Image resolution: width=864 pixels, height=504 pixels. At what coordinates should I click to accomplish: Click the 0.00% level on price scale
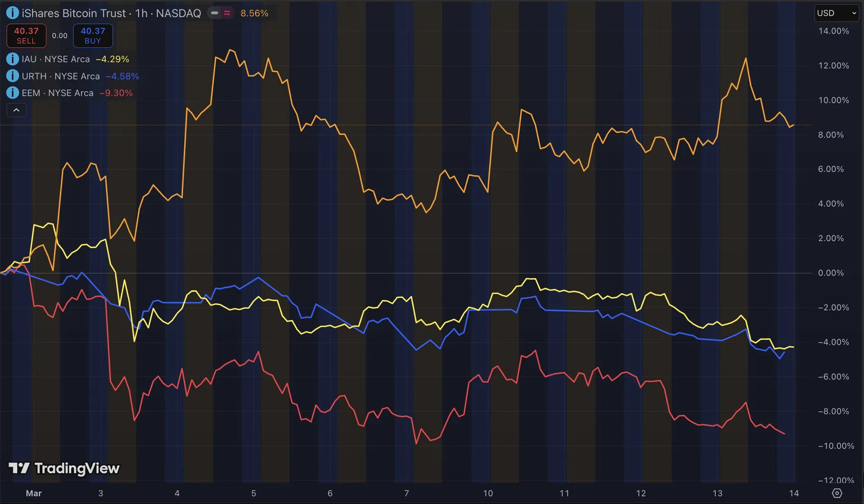(x=830, y=273)
